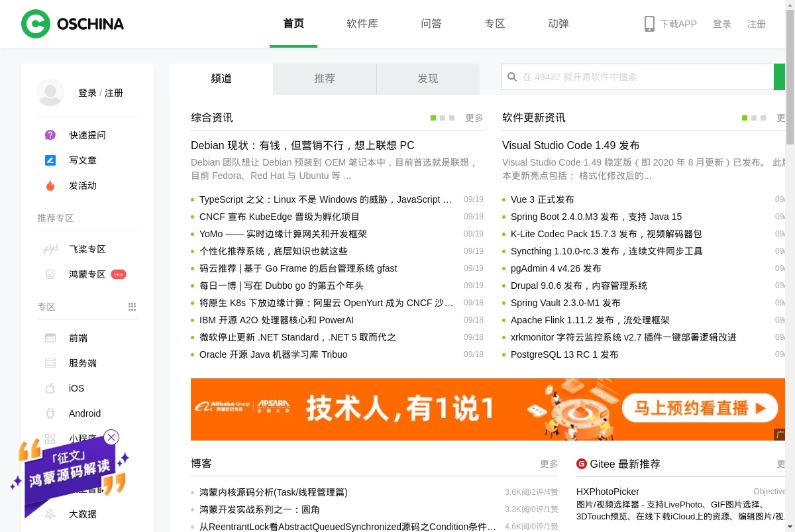This screenshot has width=795, height=532.
Task: Open YoMo 实时边缘计算网关 news item
Action: 283,234
